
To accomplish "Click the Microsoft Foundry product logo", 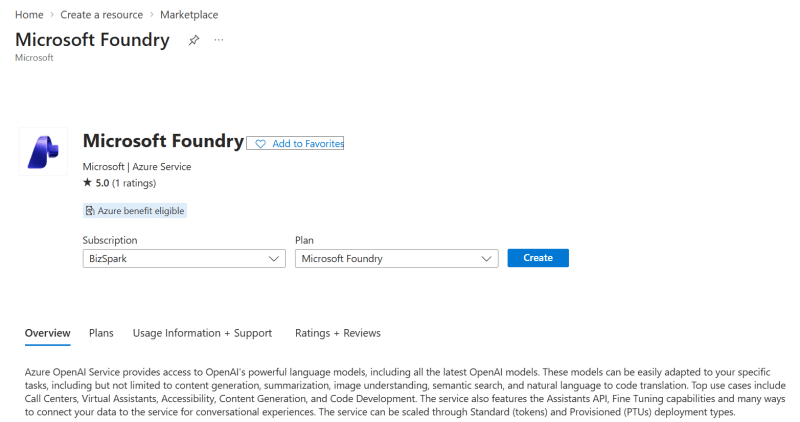I will coord(43,152).
